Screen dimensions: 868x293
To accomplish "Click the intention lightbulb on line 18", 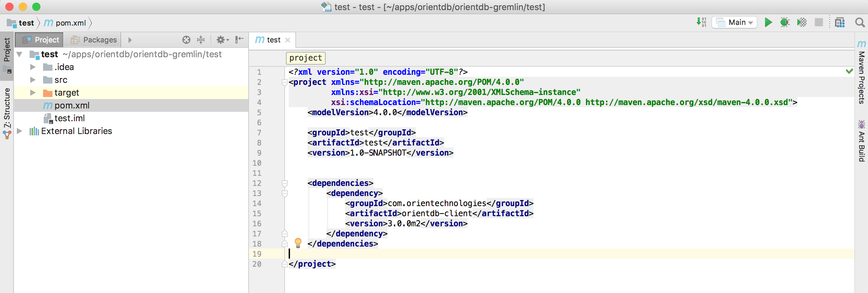I will [298, 243].
